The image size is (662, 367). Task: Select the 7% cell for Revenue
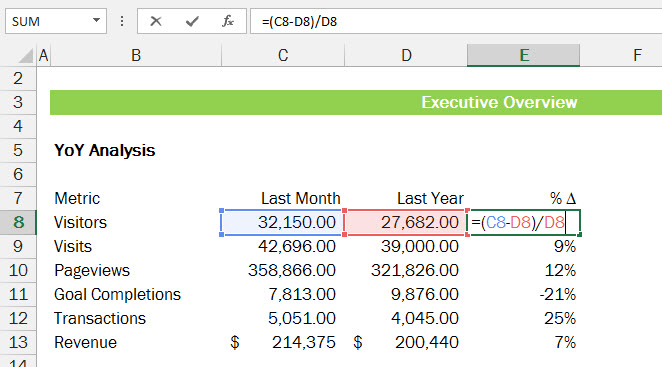[x=524, y=343]
